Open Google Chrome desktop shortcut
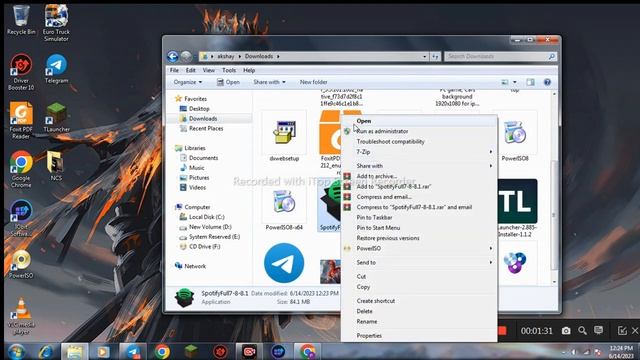640x360 pixels. click(x=21, y=169)
